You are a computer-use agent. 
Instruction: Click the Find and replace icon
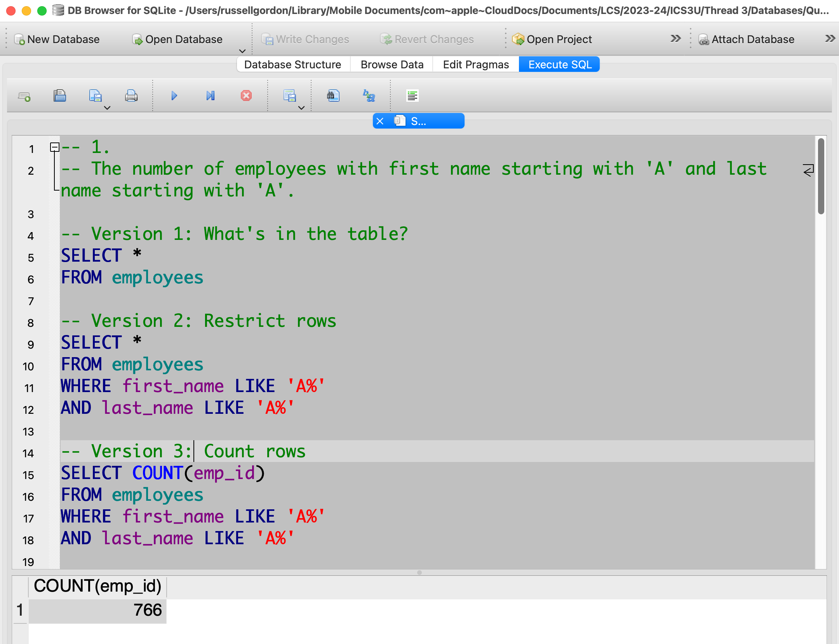click(369, 95)
